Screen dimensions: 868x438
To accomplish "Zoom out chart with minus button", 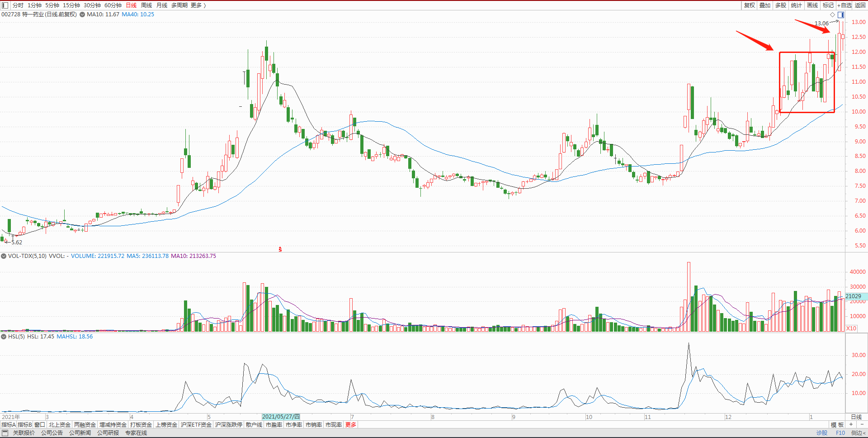I will point(862,425).
